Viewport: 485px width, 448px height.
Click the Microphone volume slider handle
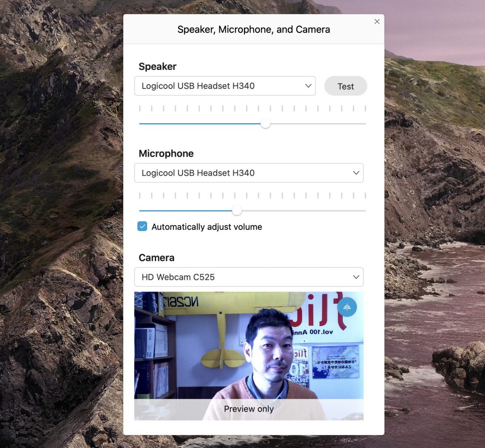[237, 210]
